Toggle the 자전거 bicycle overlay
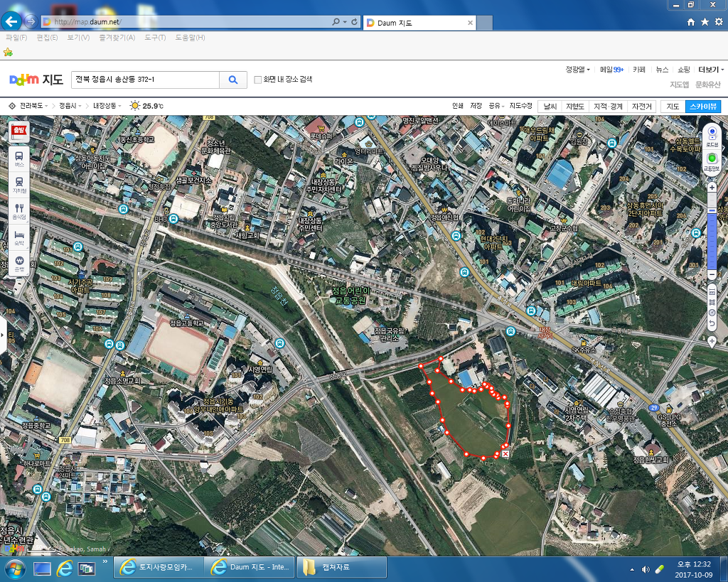 pos(642,107)
